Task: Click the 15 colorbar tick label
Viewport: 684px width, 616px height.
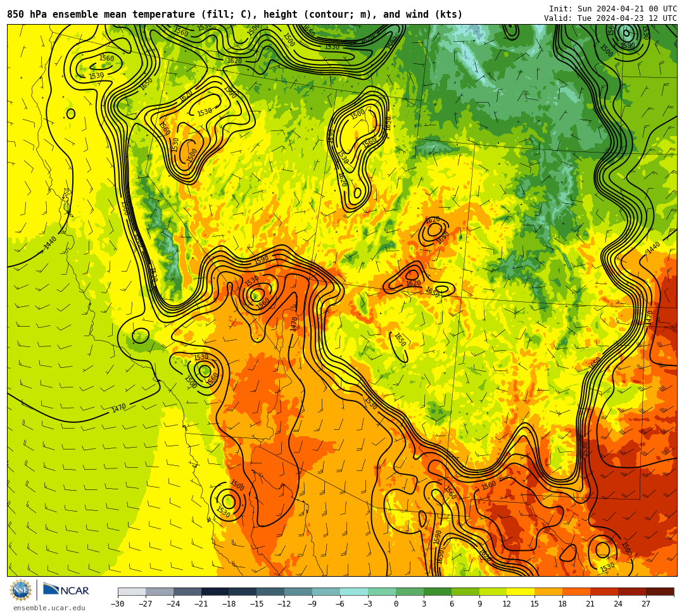Action: (535, 604)
